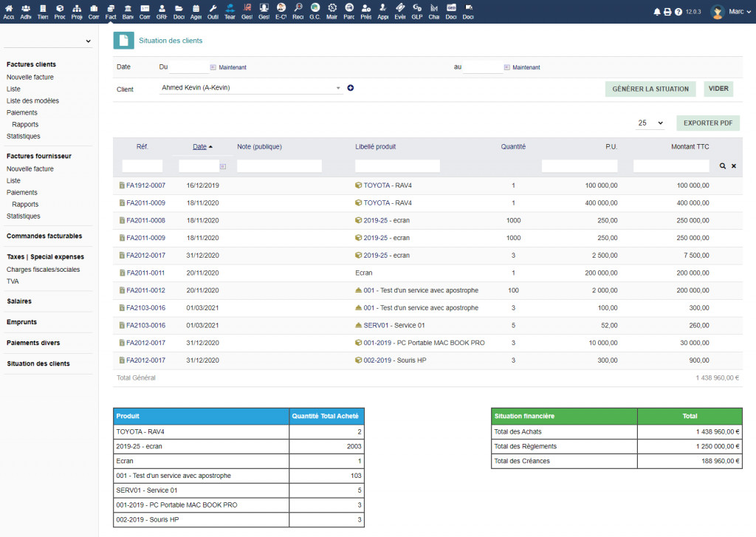Open 'Nouvelle facture' under Factures clients
The image size is (756, 537).
[x=30, y=77]
